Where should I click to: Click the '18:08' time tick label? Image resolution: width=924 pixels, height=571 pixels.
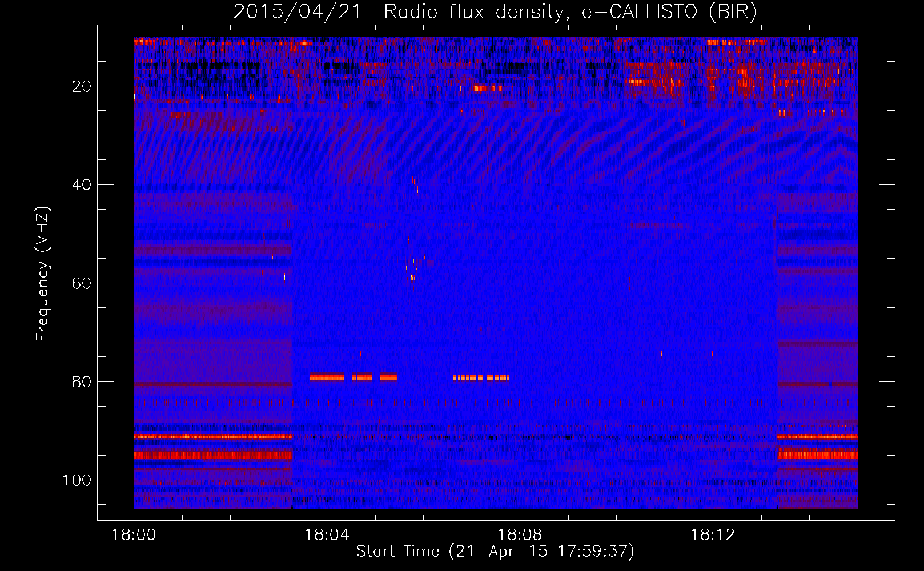coord(520,535)
